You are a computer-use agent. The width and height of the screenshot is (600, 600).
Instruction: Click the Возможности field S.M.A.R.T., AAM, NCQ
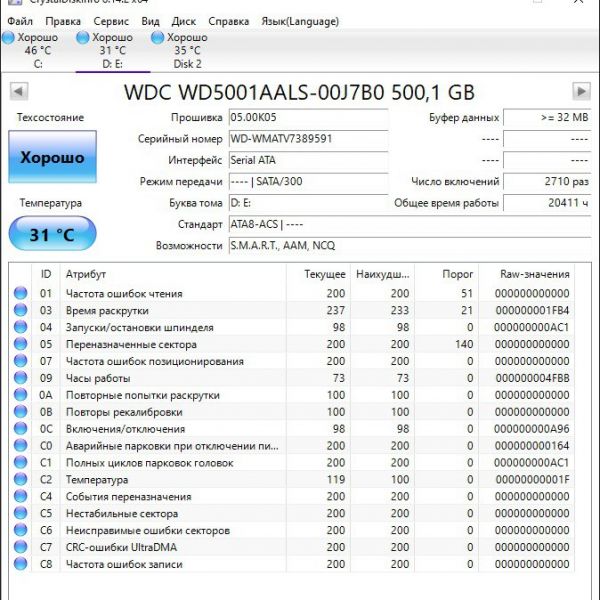[410, 246]
